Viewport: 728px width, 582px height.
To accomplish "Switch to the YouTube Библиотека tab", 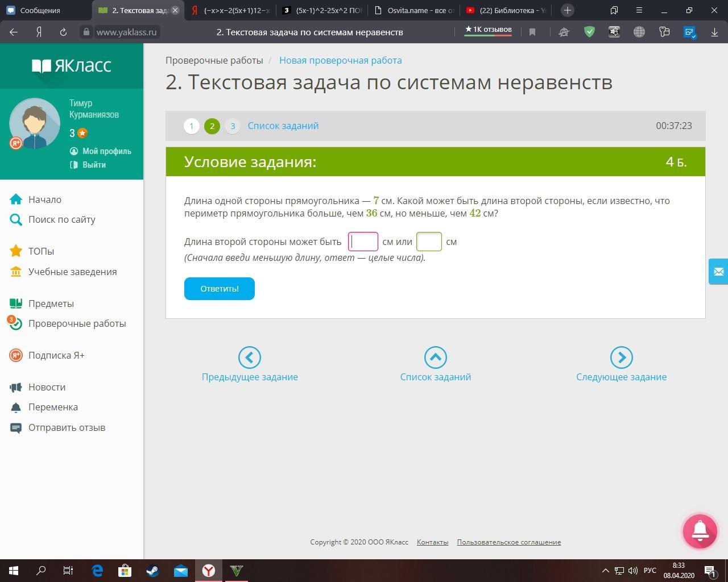I will 506,10.
